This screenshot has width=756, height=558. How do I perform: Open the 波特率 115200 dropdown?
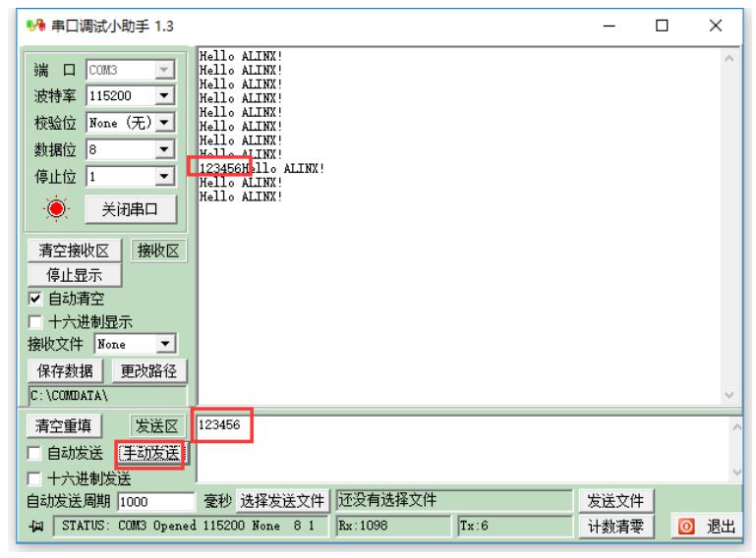tap(164, 97)
